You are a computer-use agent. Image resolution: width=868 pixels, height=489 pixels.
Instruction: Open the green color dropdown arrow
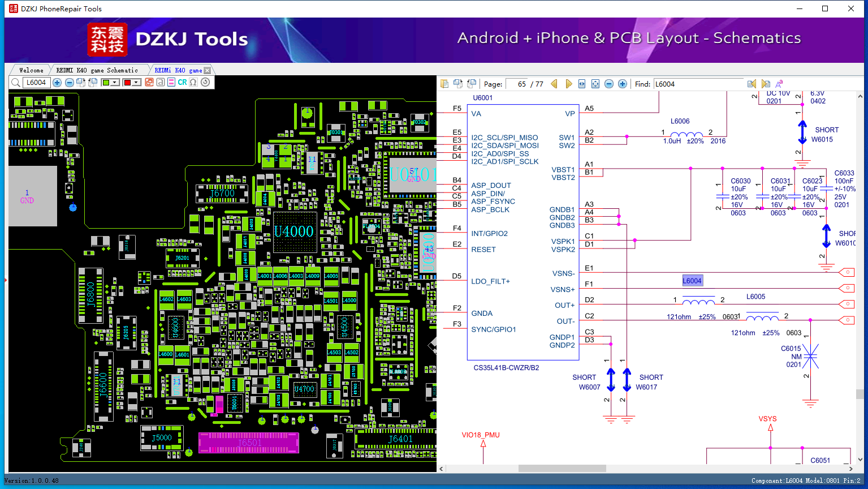coord(115,83)
